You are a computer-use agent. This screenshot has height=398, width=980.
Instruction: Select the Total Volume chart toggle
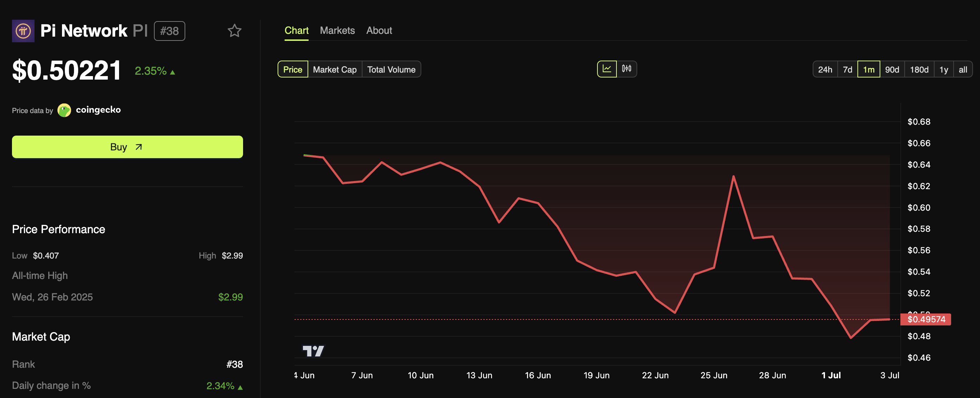(391, 69)
